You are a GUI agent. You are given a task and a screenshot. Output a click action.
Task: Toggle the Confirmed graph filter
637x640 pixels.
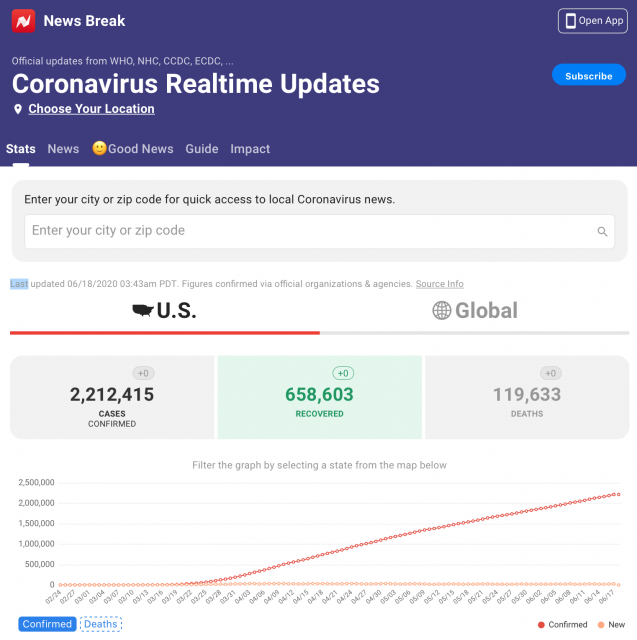(47, 624)
